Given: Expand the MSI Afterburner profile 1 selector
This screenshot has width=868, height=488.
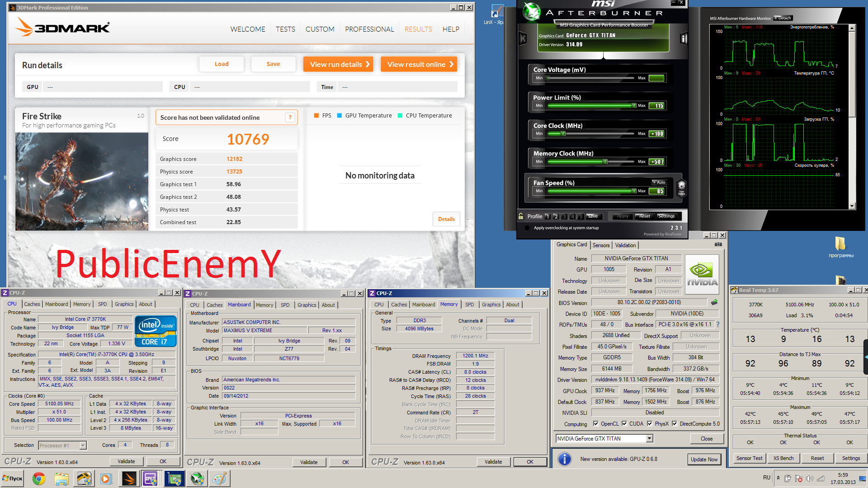Looking at the screenshot, I should [x=548, y=216].
